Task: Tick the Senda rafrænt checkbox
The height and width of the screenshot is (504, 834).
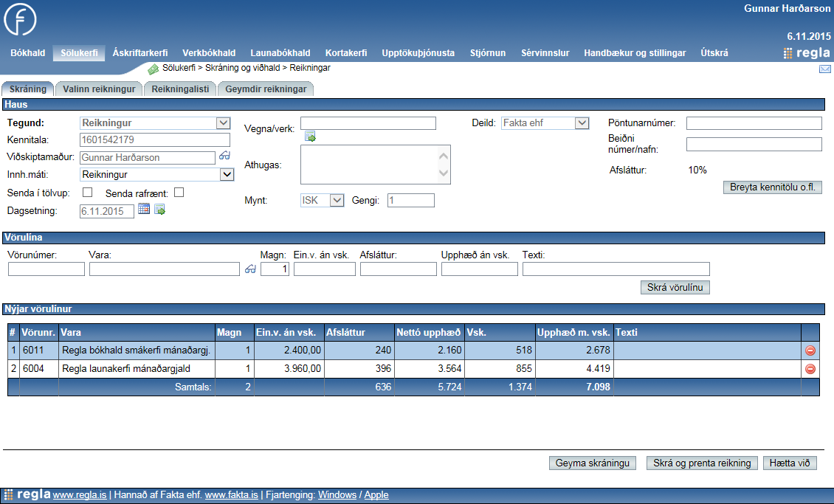Action: 179,193
